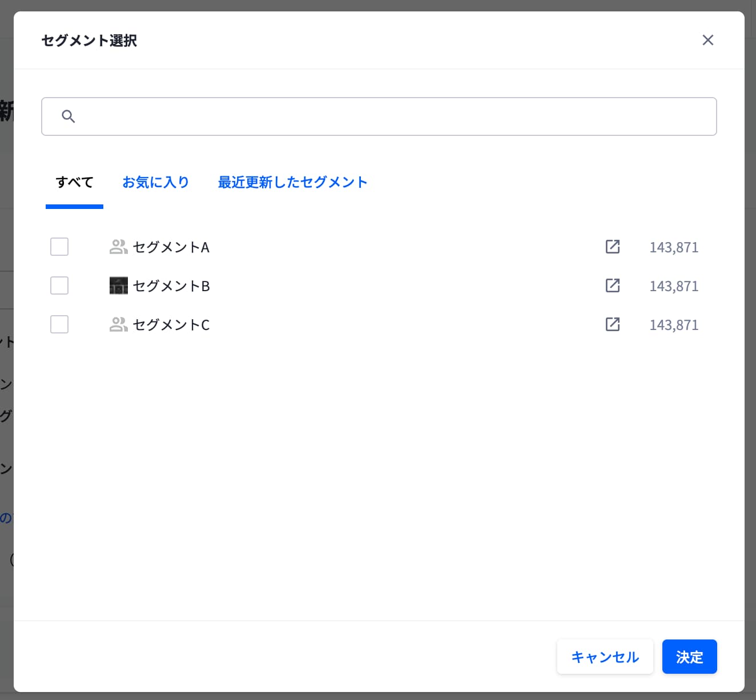Switch to the すべて tab
Image resolution: width=756 pixels, height=700 pixels.
coord(74,182)
